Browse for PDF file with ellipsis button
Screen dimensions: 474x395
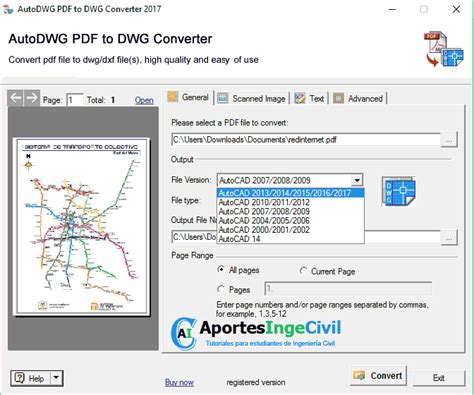(x=449, y=140)
